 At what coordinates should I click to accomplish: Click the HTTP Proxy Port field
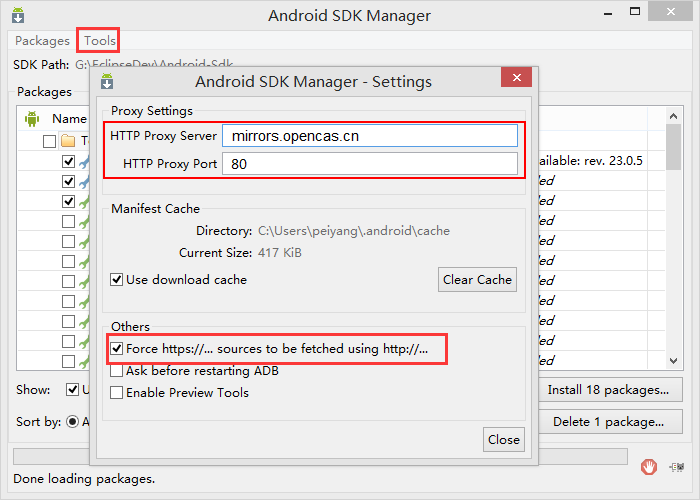(x=370, y=164)
